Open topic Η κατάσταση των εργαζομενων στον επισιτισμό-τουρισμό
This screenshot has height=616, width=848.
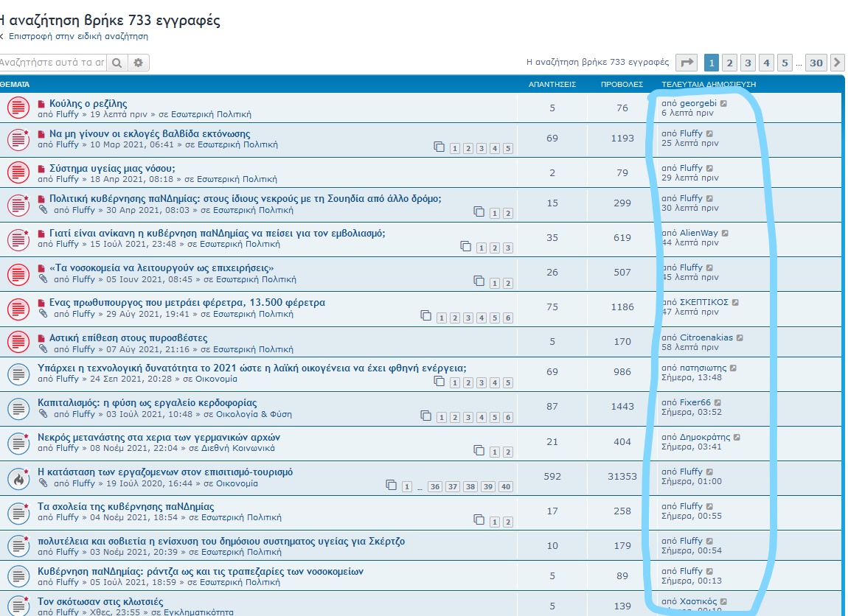pos(165,472)
